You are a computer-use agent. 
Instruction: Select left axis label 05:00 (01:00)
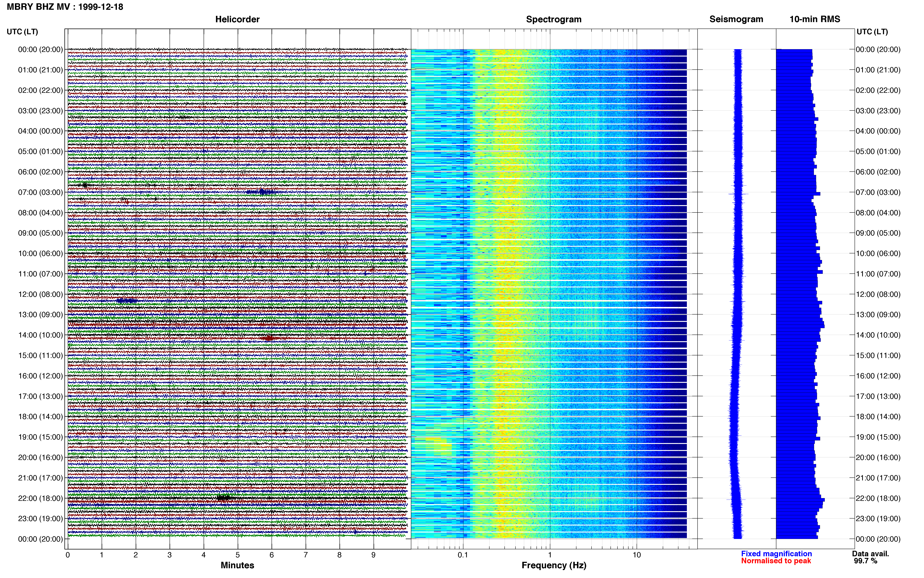pos(41,151)
